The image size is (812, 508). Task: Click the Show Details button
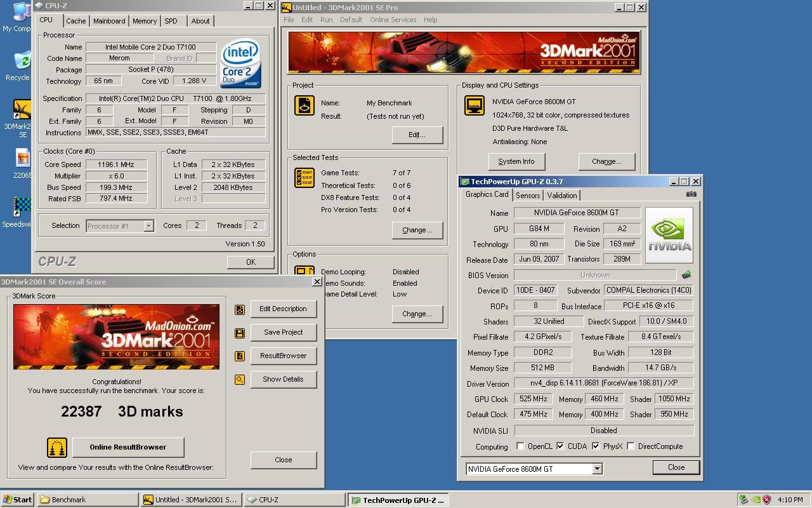pyautogui.click(x=283, y=379)
